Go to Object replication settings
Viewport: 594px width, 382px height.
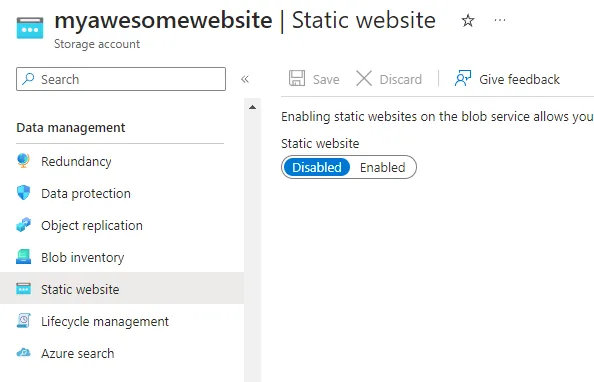(121, 225)
